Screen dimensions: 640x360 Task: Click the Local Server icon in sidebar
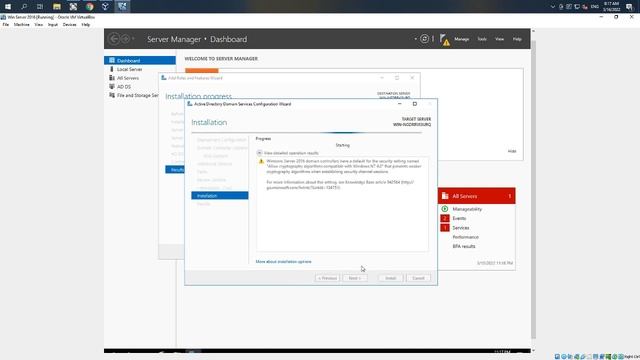click(x=111, y=69)
